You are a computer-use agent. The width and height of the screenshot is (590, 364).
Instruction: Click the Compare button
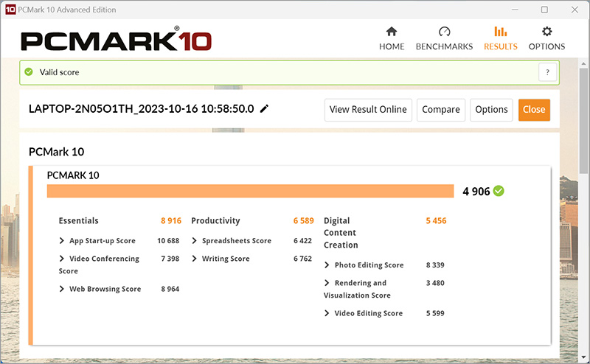tap(440, 110)
